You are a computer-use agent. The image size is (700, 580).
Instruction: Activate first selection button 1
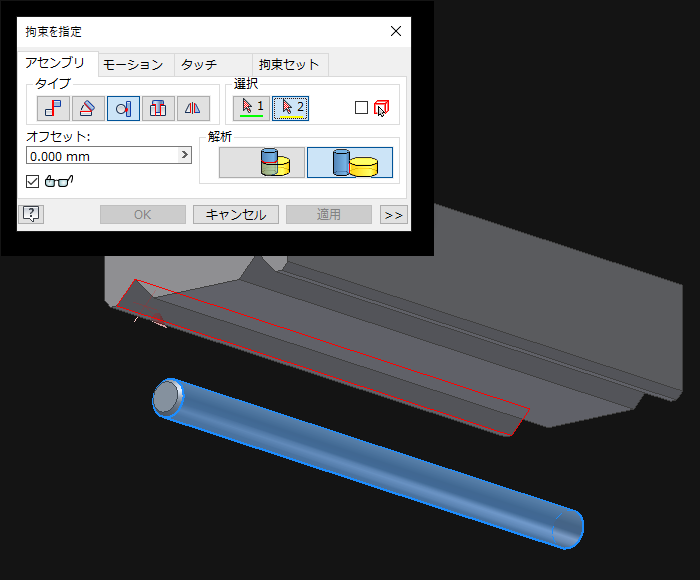pos(251,108)
